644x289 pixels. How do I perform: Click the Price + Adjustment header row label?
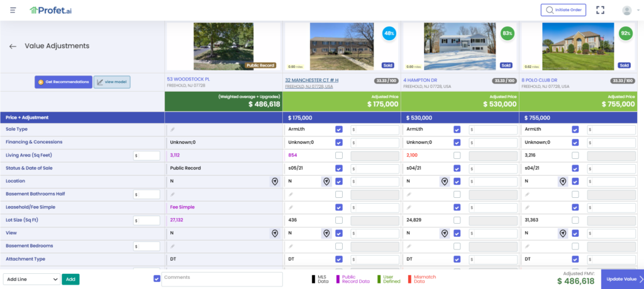click(x=27, y=117)
